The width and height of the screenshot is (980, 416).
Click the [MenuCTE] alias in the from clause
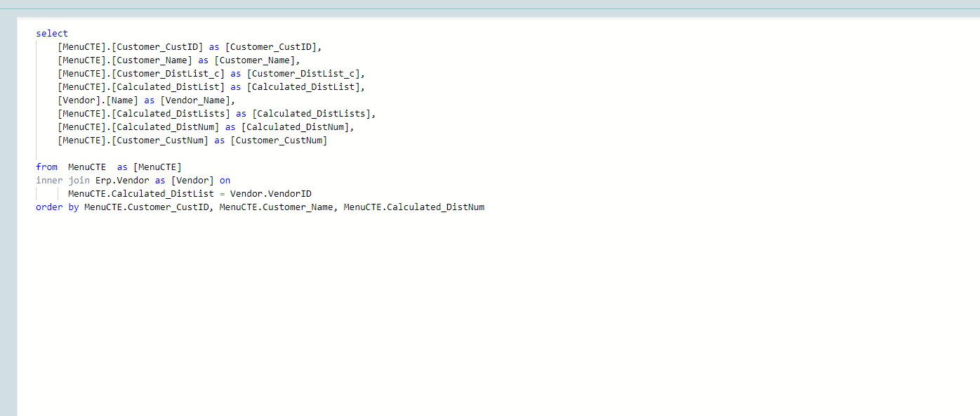[x=157, y=167]
